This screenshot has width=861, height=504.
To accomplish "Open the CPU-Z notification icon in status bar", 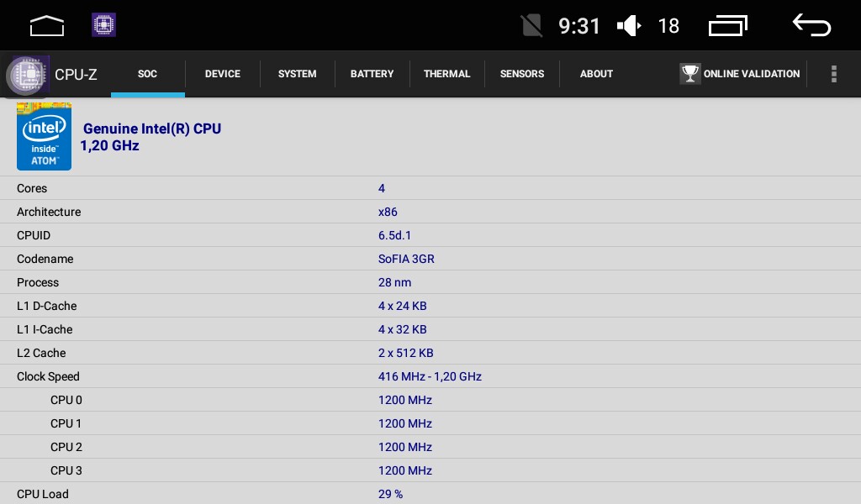I will tap(103, 25).
